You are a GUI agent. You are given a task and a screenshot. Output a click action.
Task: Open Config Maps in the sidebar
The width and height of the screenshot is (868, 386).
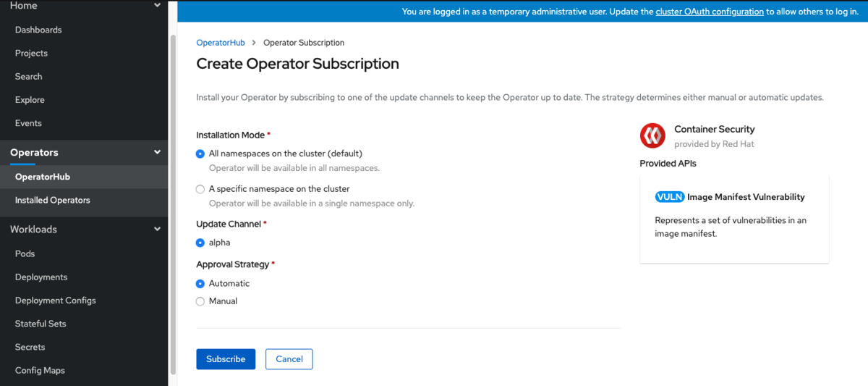[x=40, y=370]
